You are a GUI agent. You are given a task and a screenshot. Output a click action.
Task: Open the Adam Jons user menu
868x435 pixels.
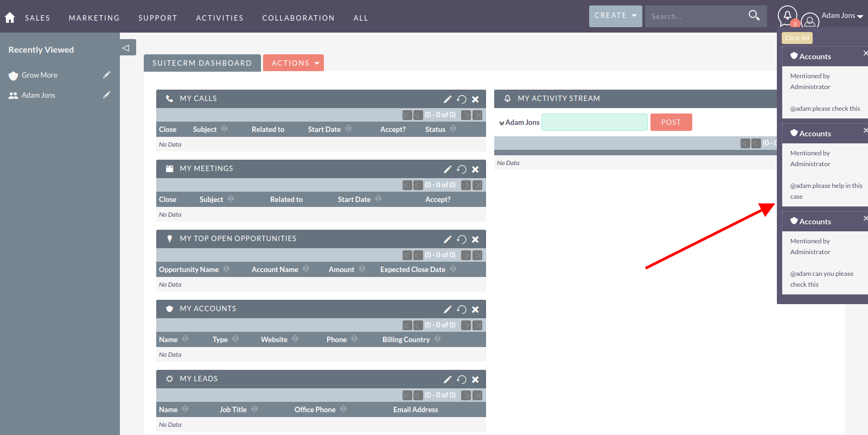coord(842,16)
